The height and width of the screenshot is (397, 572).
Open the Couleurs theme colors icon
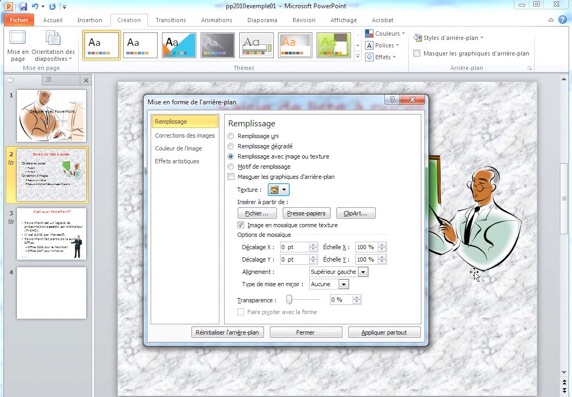369,34
